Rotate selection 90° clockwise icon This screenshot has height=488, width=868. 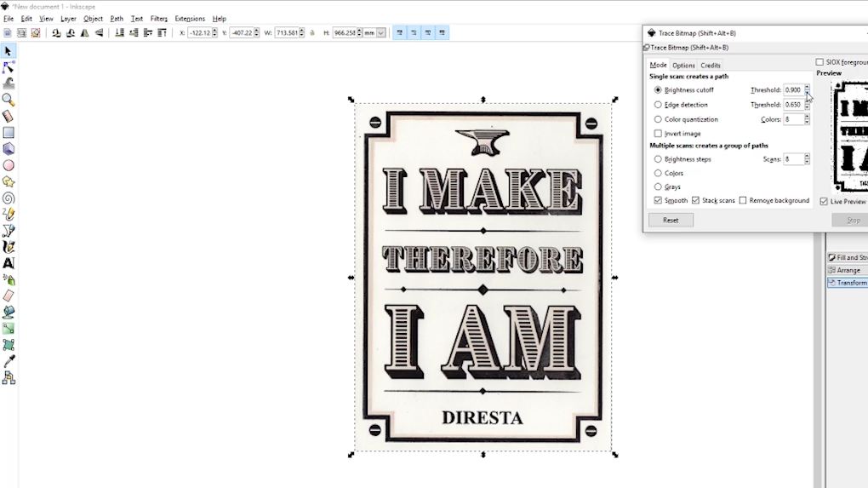click(x=71, y=32)
